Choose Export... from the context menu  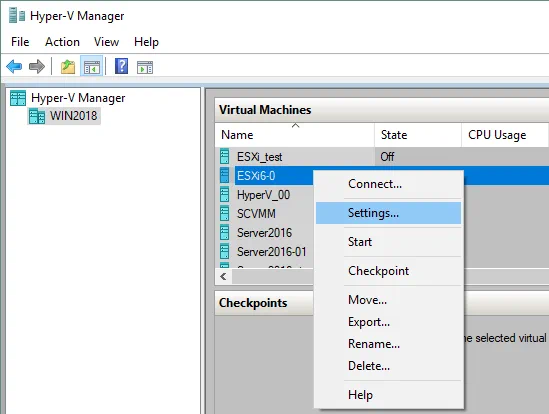click(x=388, y=322)
